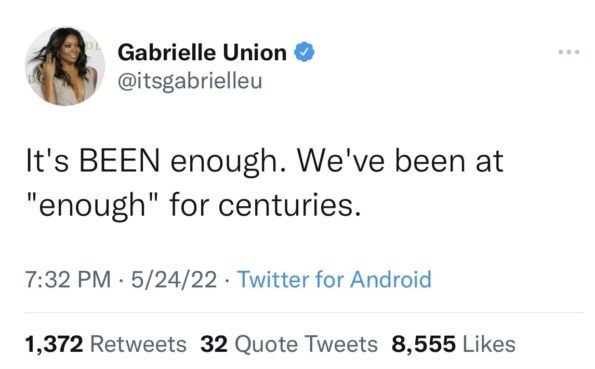
Task: Click the 1,372 retweet count number
Action: tap(54, 344)
